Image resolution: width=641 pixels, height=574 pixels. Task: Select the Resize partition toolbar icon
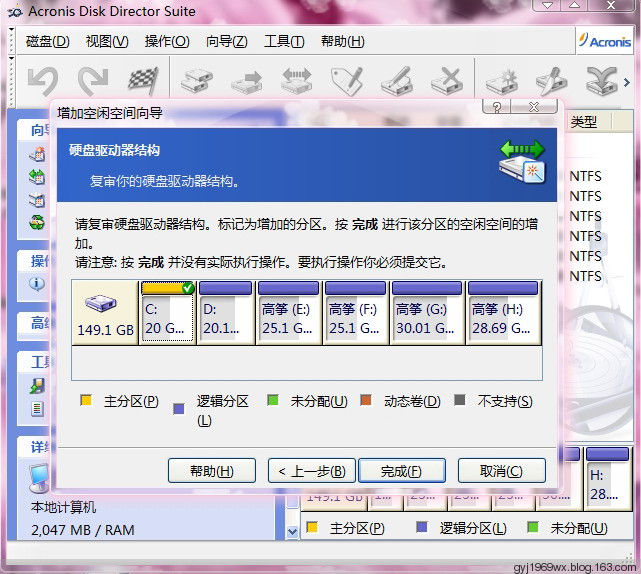(x=297, y=80)
